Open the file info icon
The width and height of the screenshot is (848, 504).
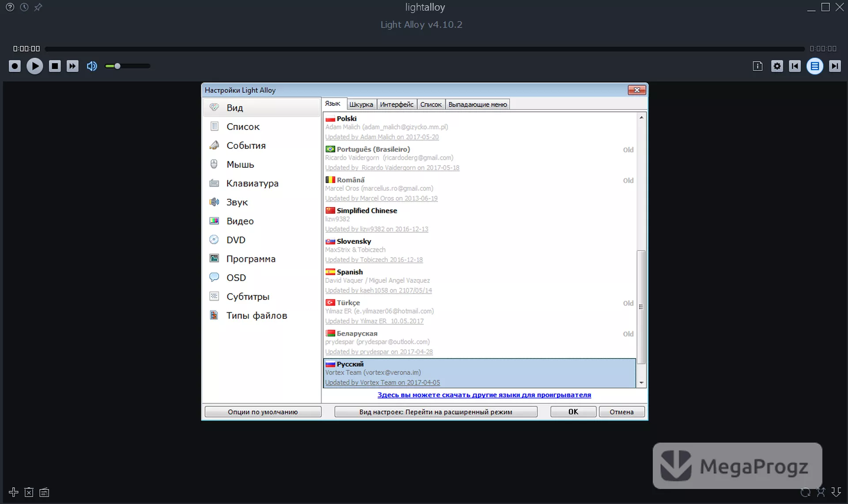(757, 66)
